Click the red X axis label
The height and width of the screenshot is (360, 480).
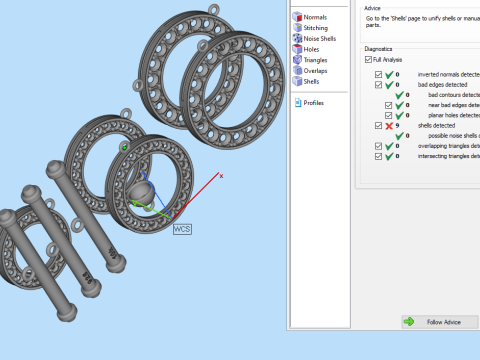click(x=221, y=176)
